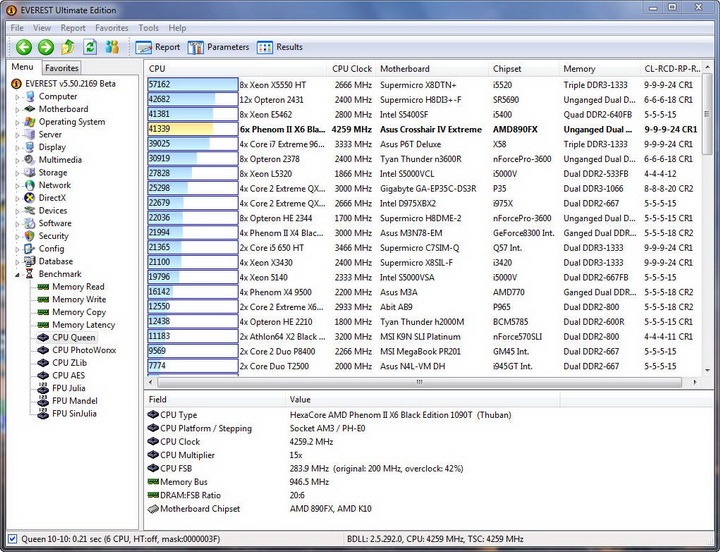720x552 pixels.
Task: Select FPU Mandel benchmark
Action: pos(75,401)
